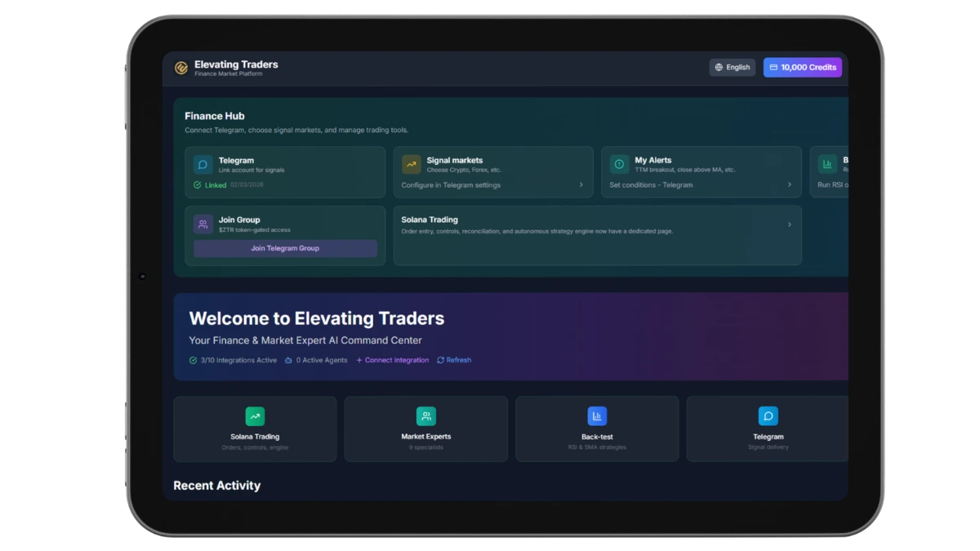Click the My Alerts clock icon
The width and height of the screenshot is (980, 551).
tap(619, 164)
